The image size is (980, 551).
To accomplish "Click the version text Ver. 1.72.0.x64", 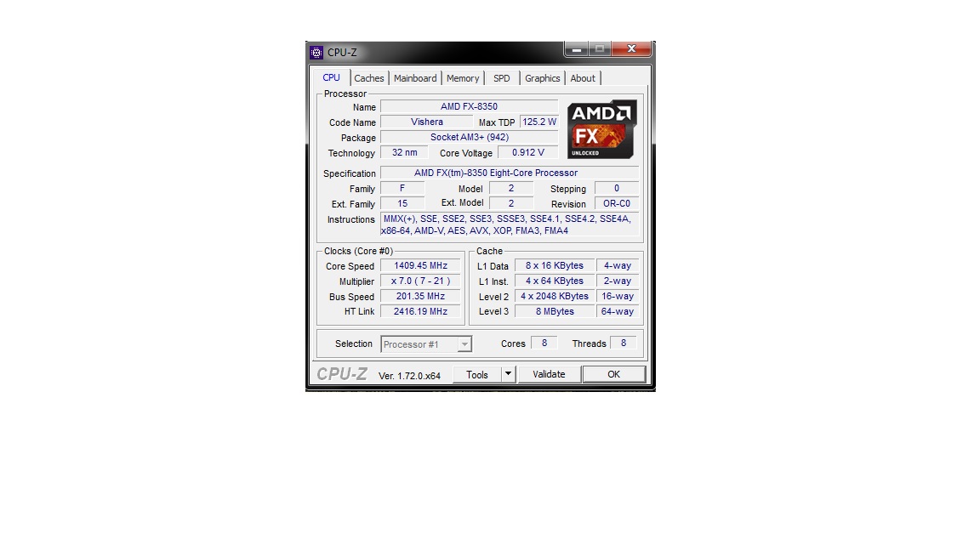I will click(409, 376).
